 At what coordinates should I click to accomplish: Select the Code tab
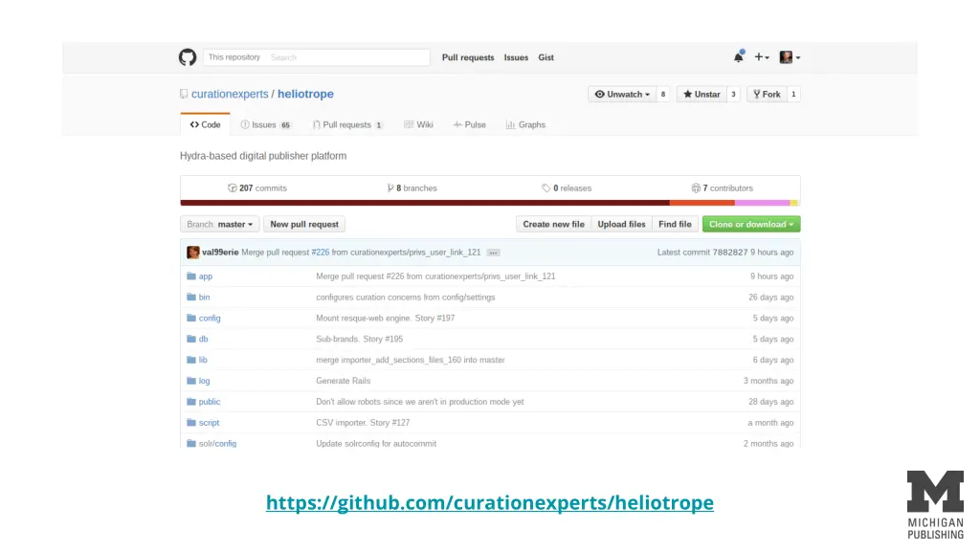[205, 125]
